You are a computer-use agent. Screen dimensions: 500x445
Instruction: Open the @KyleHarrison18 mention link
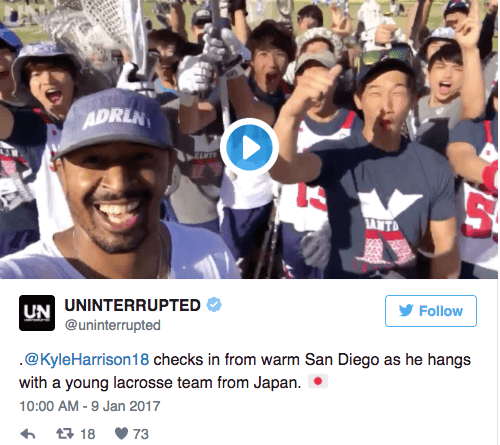(87, 360)
